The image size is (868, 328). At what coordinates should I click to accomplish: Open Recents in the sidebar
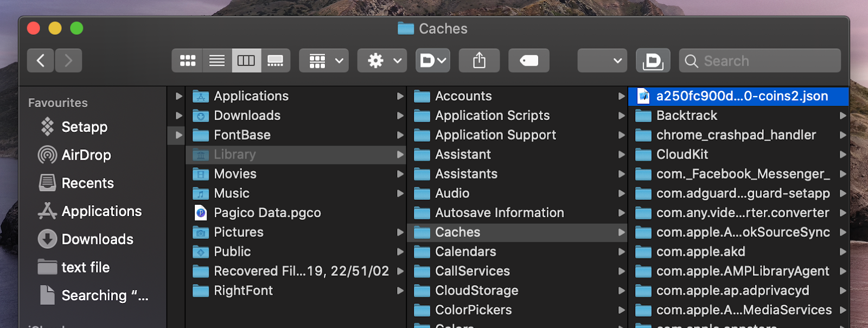[76, 183]
